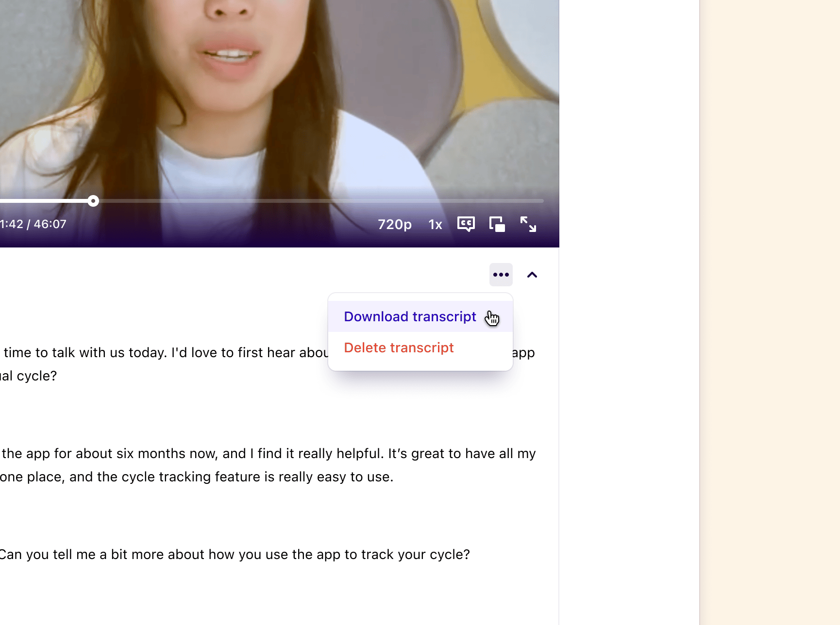Change the 1x playback speed

tap(436, 224)
